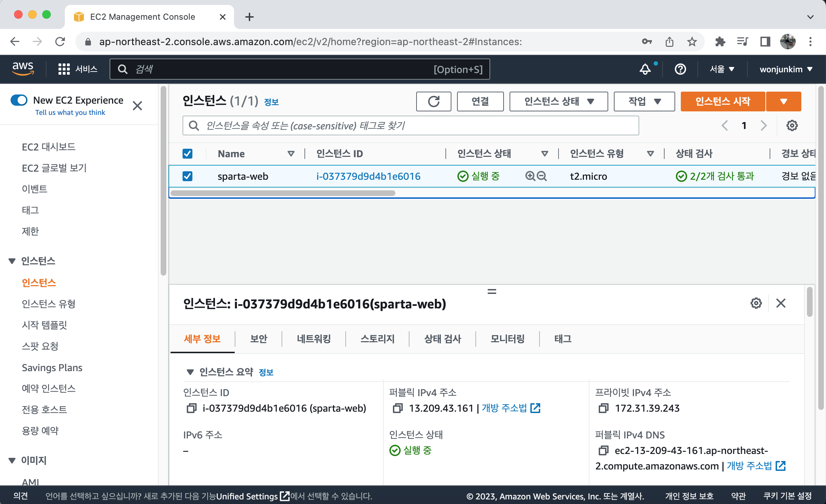
Task: Click the Unified Settings link in footer
Action: point(253,496)
